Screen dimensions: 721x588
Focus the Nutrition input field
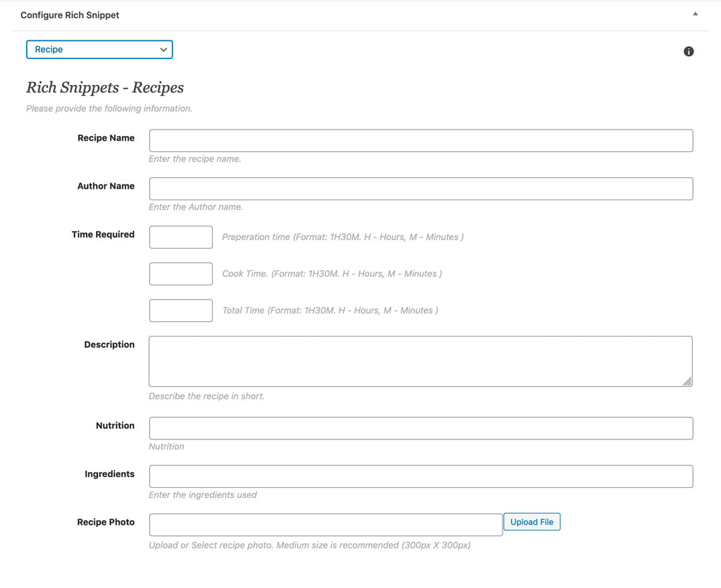click(421, 429)
